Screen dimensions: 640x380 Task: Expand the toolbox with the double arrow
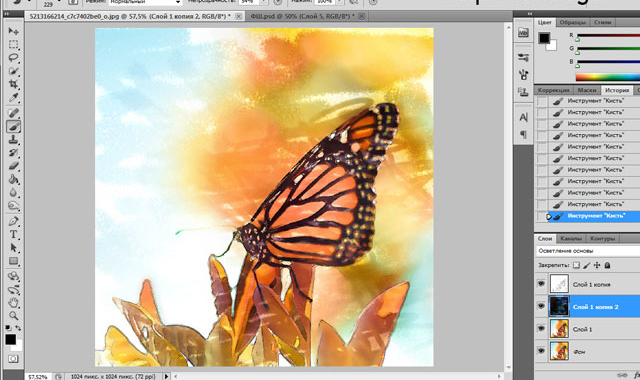7,13
